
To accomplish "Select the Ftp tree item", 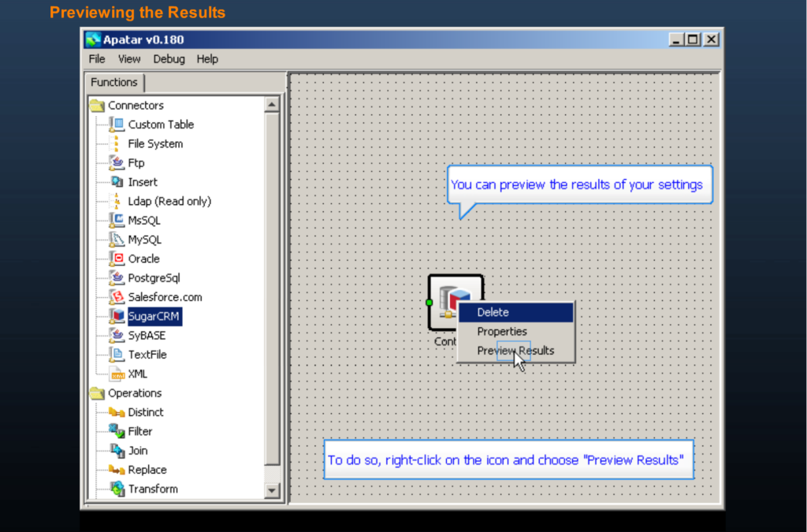I will [x=136, y=162].
